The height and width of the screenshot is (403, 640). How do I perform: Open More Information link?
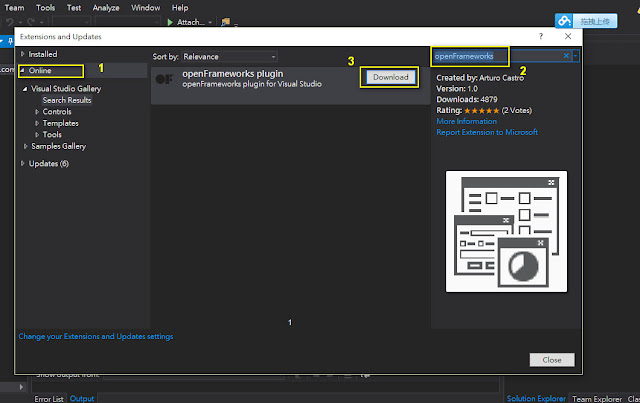tap(467, 121)
